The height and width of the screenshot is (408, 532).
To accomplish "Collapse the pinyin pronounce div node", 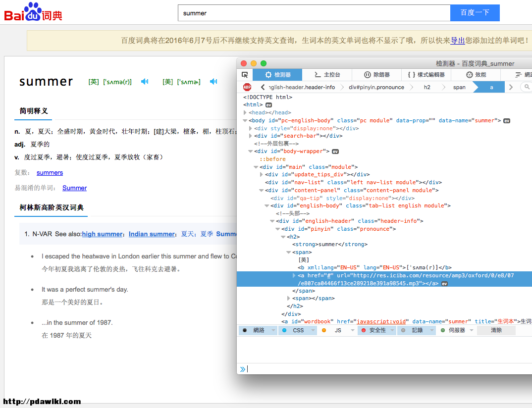I will click(277, 229).
